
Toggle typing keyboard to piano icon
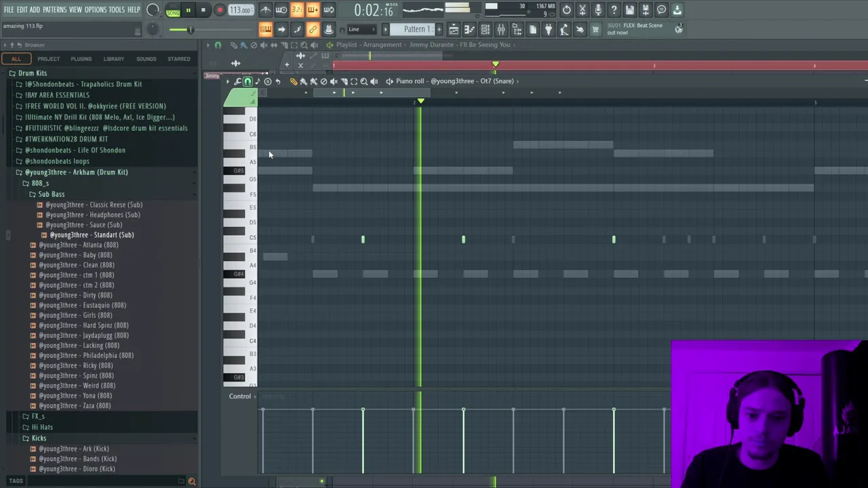[x=265, y=29]
